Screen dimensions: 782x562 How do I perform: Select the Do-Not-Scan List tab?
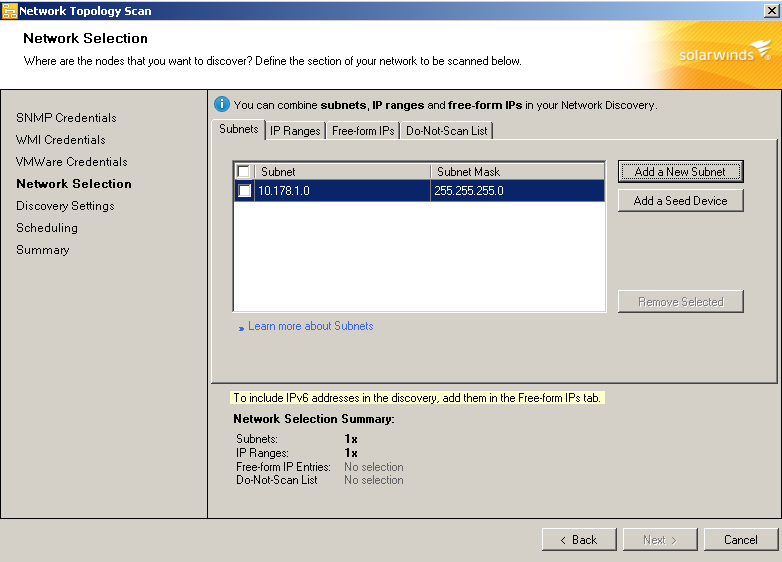(447, 131)
